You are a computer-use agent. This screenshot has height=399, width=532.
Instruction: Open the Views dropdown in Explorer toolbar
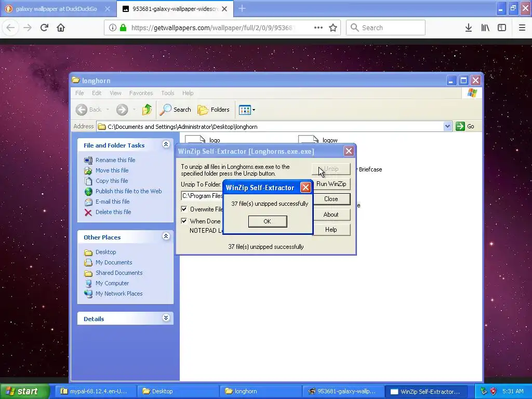[x=247, y=110]
